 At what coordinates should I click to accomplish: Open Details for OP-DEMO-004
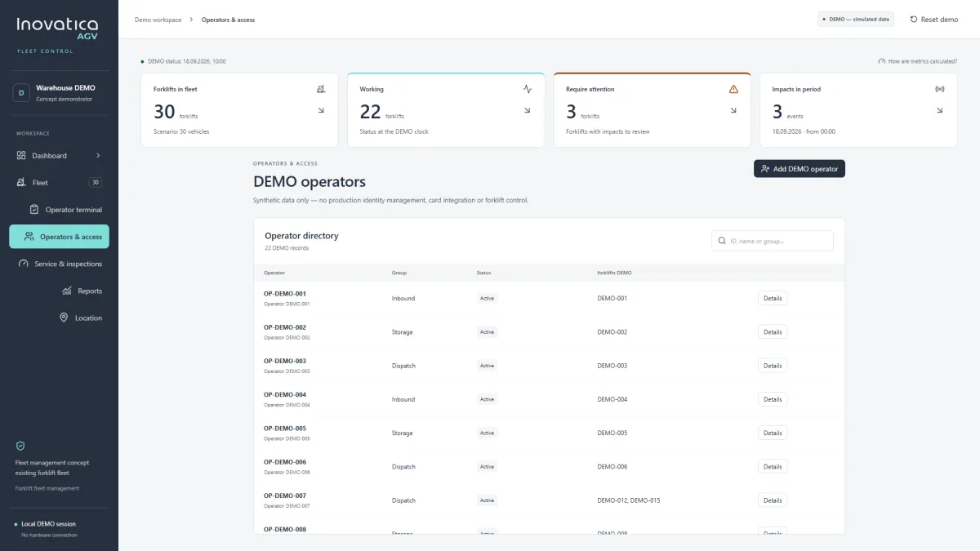(x=773, y=399)
